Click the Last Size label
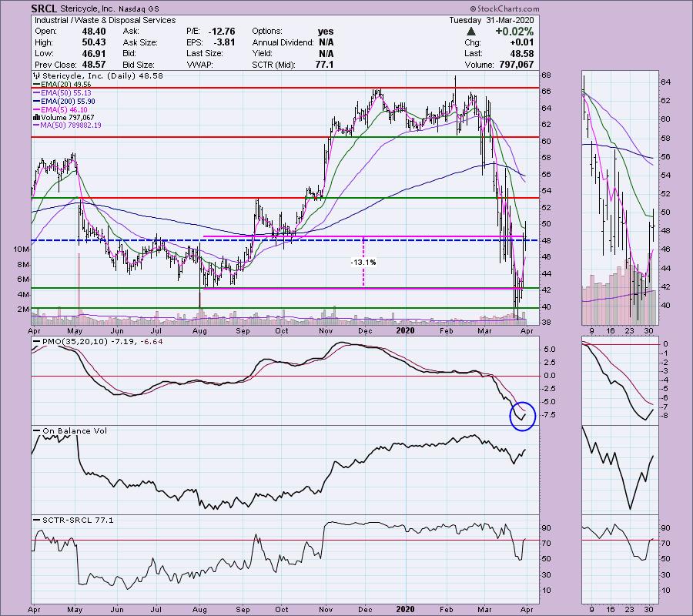This screenshot has height=616, width=693. point(205,53)
